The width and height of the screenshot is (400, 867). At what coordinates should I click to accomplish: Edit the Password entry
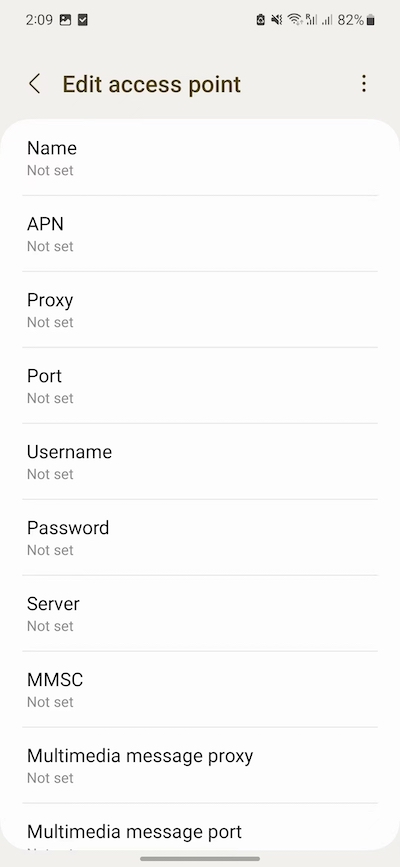point(200,537)
